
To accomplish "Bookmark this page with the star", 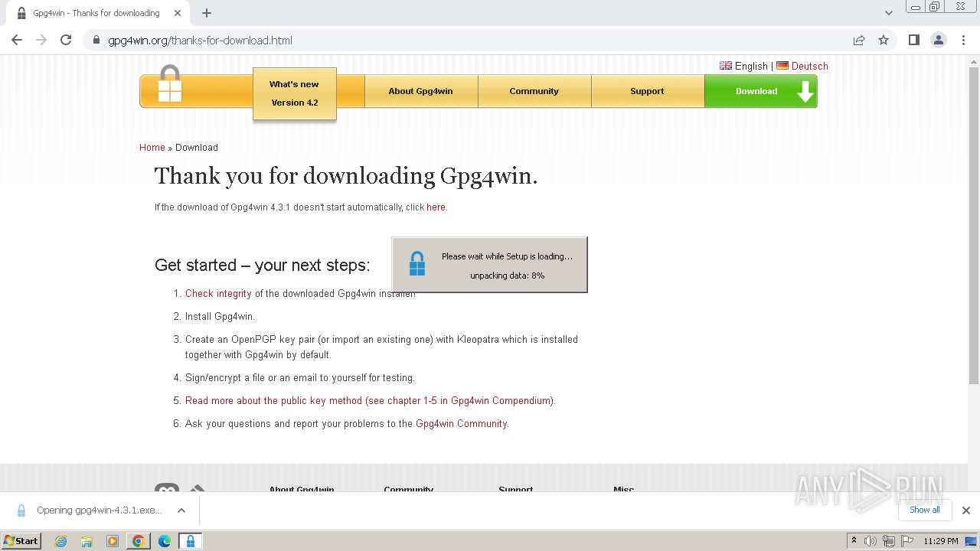I will point(884,40).
